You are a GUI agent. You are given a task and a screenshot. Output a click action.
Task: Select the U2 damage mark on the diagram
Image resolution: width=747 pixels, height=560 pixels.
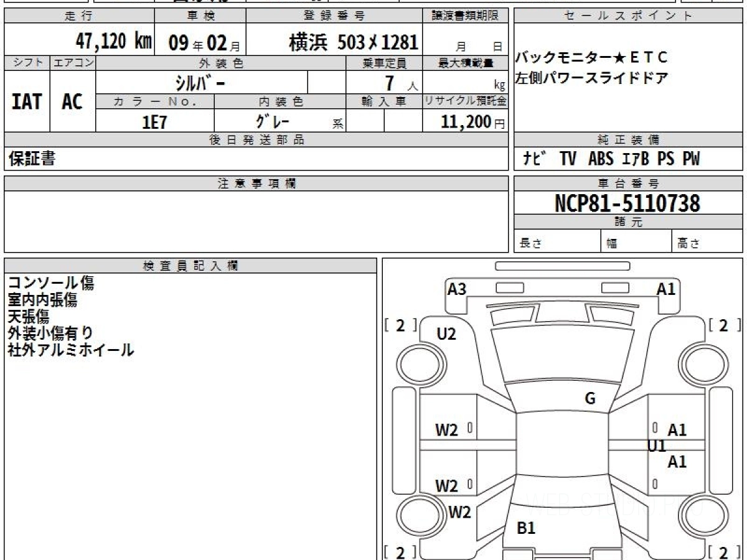coord(446,334)
